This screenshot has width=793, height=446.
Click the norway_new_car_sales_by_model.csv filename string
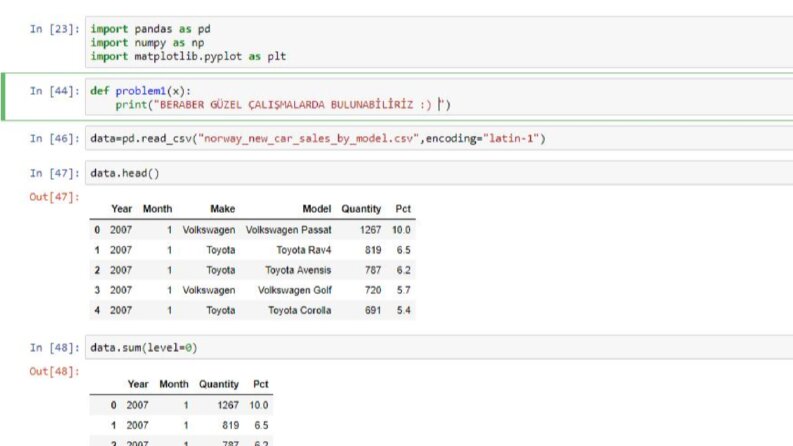309,139
